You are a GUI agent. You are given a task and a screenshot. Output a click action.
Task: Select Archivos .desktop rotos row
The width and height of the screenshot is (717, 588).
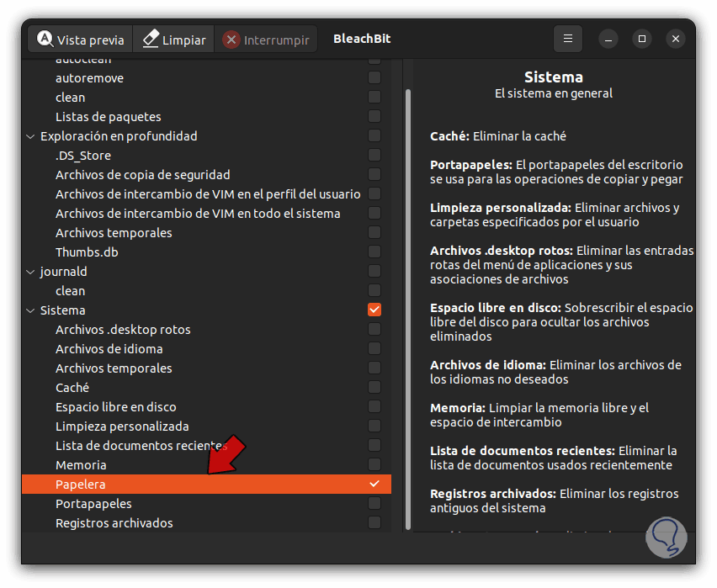[x=206, y=330]
